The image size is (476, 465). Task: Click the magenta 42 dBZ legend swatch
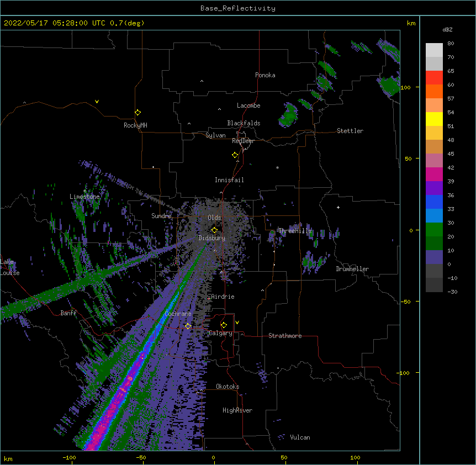pos(434,174)
